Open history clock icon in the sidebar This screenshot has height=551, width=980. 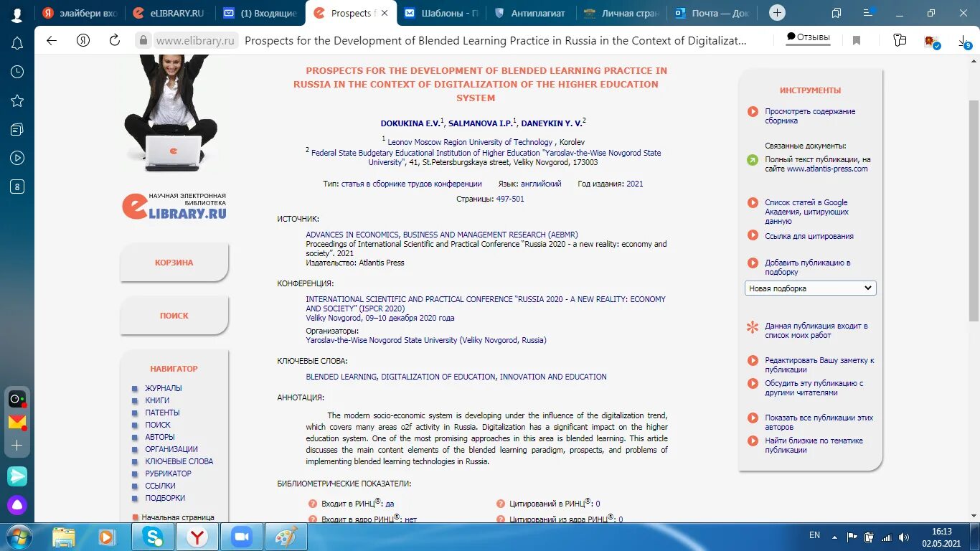[17, 72]
